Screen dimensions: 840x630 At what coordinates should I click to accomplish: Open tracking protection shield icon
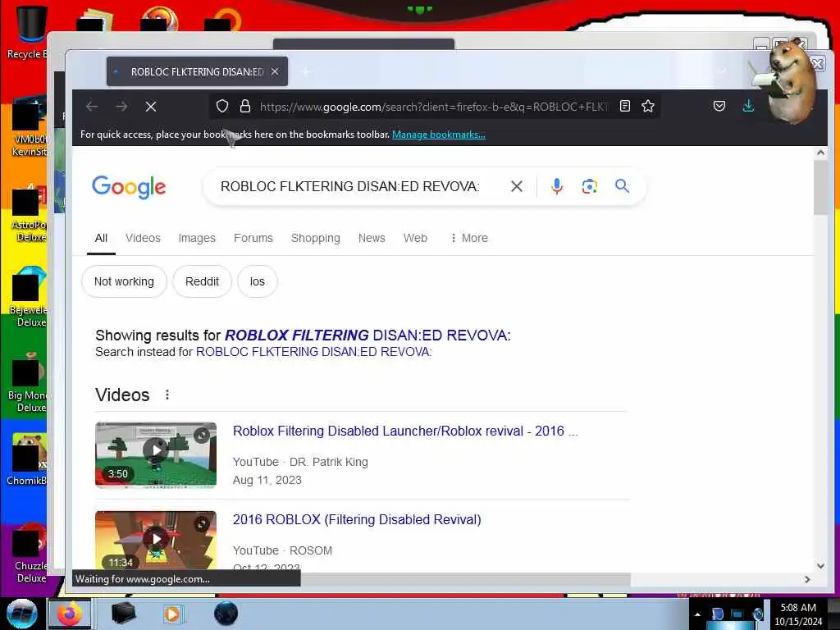[x=222, y=106]
